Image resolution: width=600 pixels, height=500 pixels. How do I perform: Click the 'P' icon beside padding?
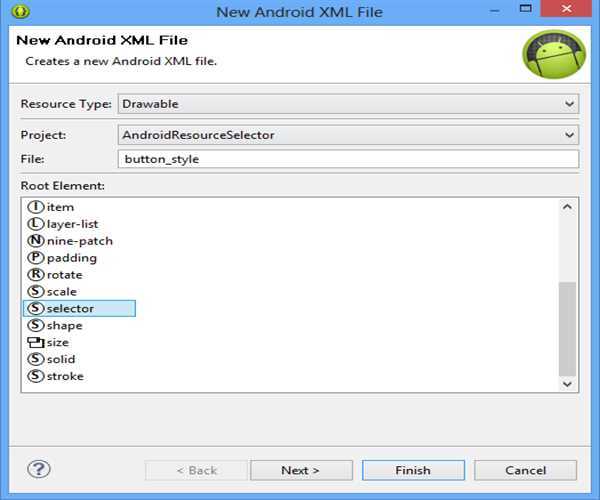coord(37,258)
